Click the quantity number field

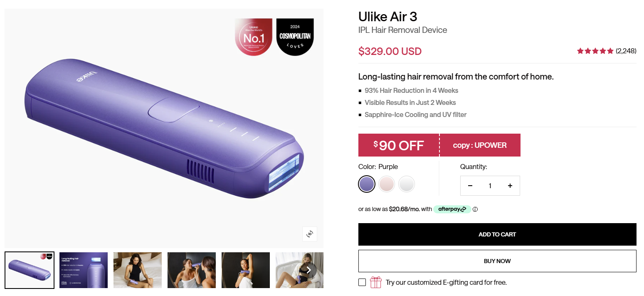tap(490, 186)
